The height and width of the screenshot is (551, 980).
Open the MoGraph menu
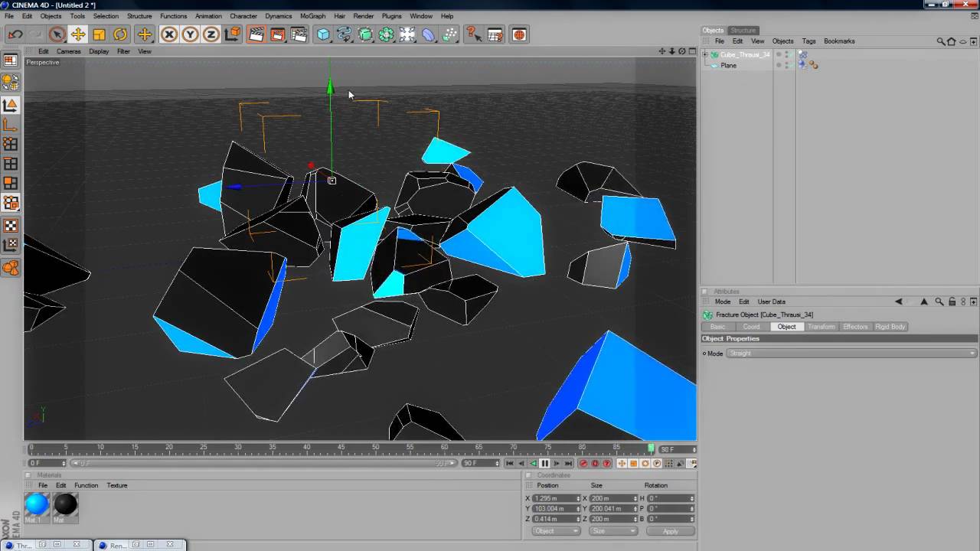(x=312, y=16)
